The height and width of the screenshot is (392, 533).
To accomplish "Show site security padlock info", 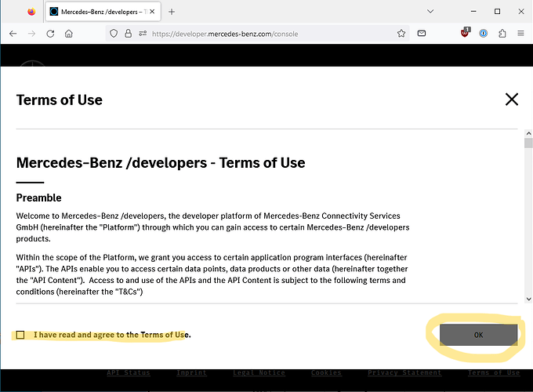I will [x=128, y=33].
